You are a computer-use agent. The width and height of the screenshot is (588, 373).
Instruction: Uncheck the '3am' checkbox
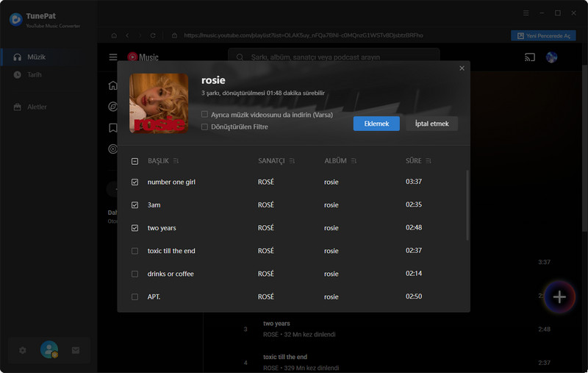[135, 205]
